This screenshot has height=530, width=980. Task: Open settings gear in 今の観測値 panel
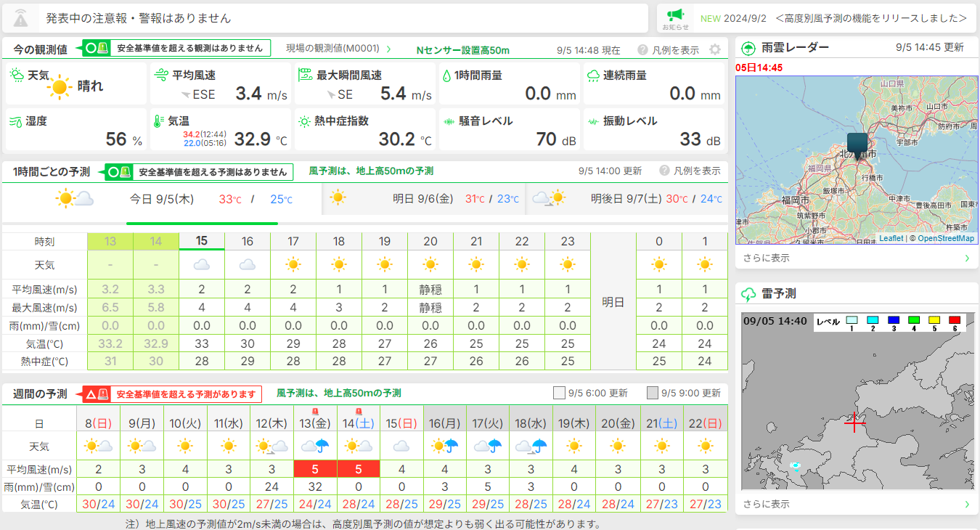tap(715, 49)
